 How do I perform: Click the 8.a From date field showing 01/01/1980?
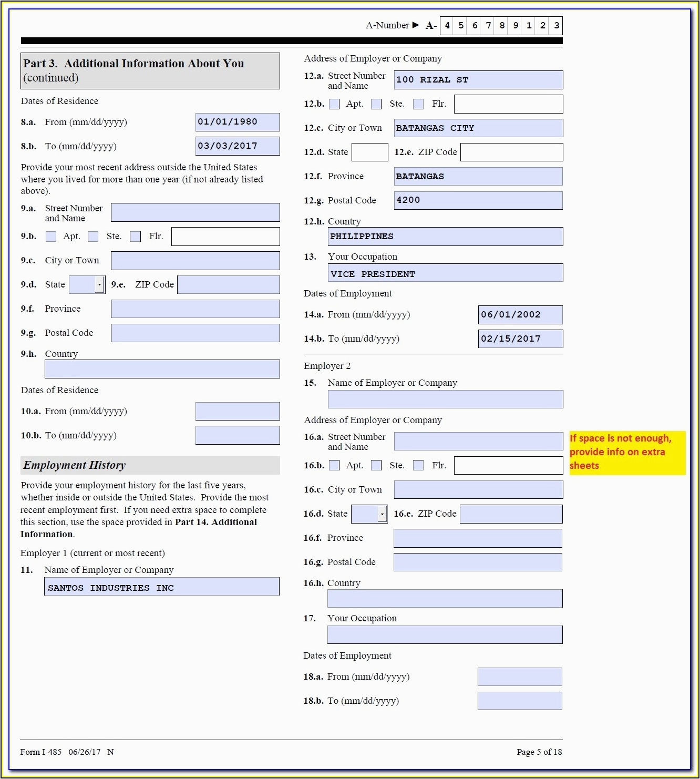(x=237, y=122)
